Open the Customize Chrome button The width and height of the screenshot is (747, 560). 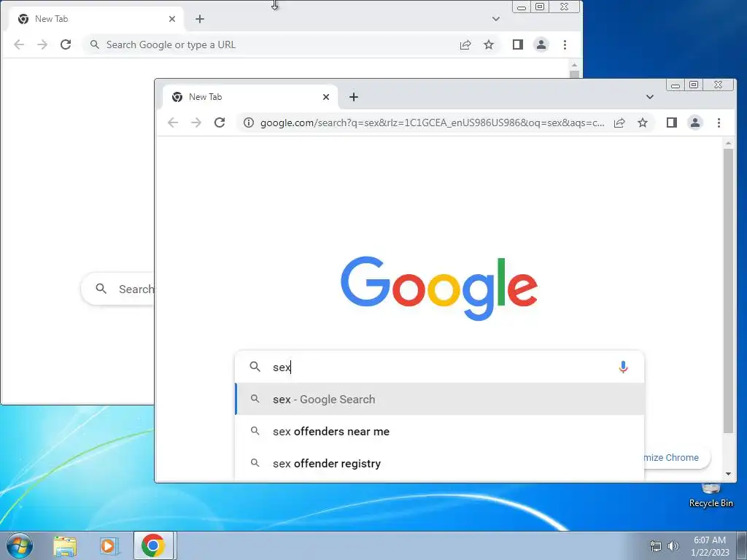tap(676, 457)
